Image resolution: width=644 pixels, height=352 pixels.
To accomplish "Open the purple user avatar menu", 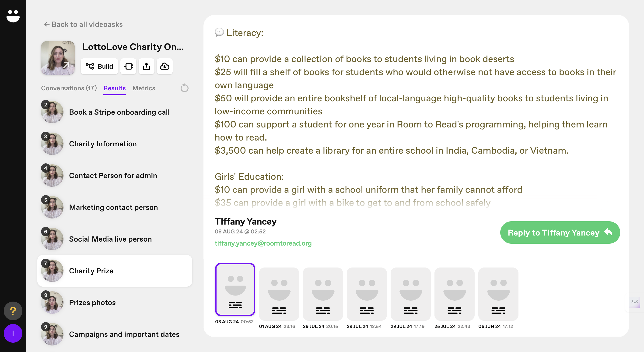I will coord(13,333).
